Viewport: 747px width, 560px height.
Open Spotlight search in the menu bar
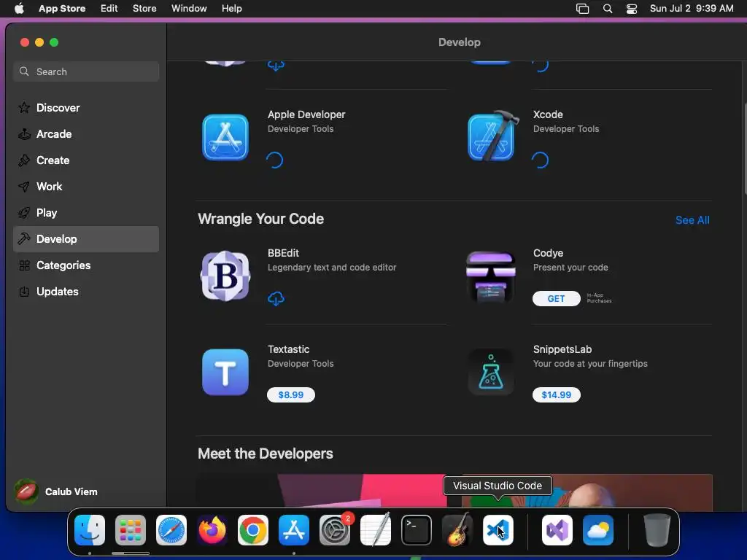click(x=608, y=9)
